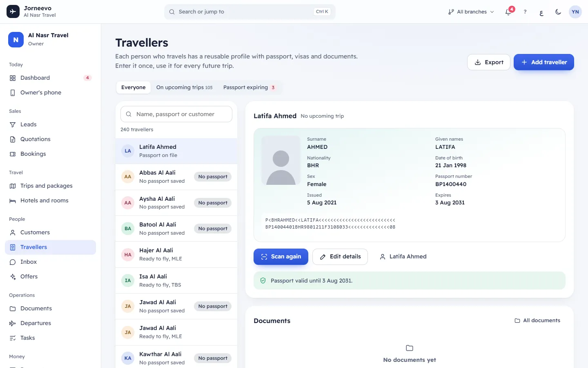Click the Travellers sidebar icon
Image resolution: width=588 pixels, height=368 pixels.
point(13,247)
